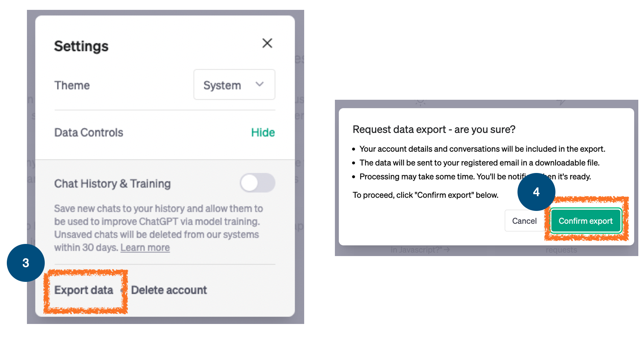644x338 pixels.
Task: Confirm the data export
Action: tap(585, 221)
